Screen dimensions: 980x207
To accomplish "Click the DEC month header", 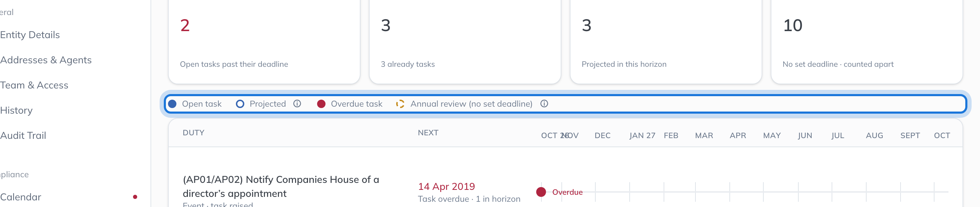I will pos(603,136).
